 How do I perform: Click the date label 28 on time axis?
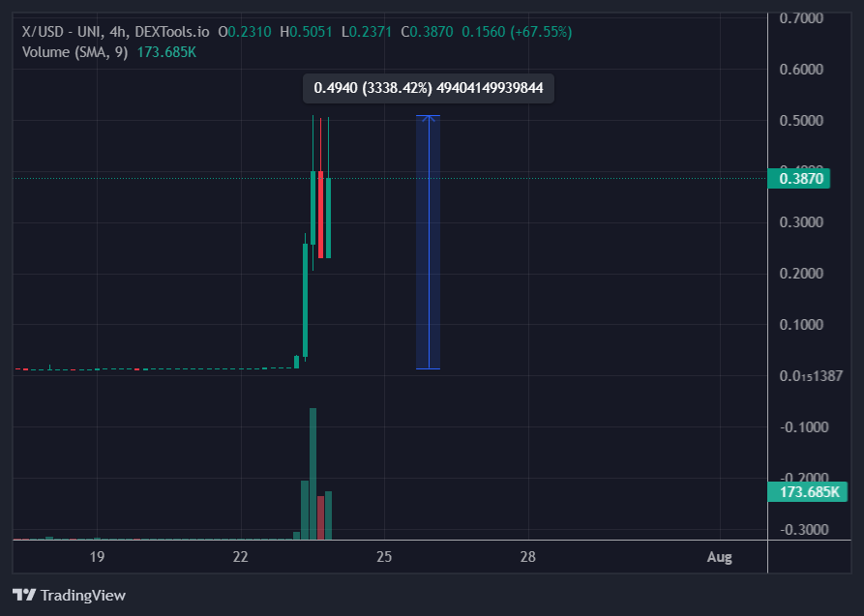pyautogui.click(x=528, y=557)
